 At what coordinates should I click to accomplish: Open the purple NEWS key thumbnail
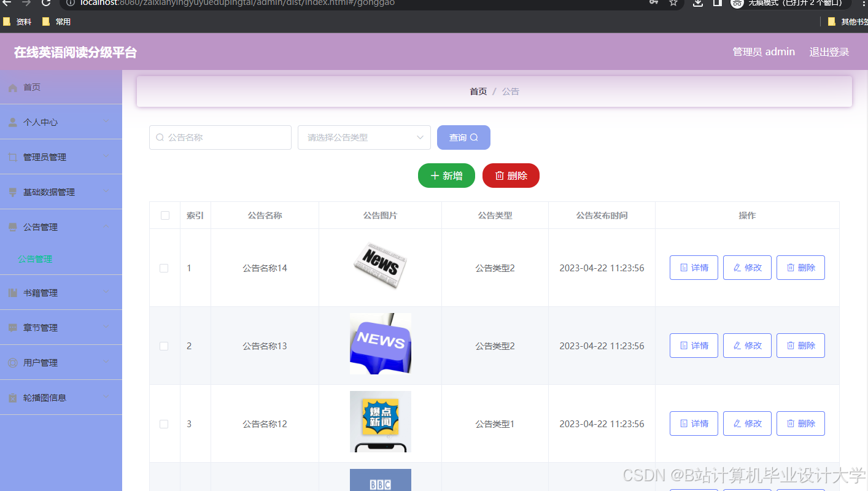click(381, 344)
